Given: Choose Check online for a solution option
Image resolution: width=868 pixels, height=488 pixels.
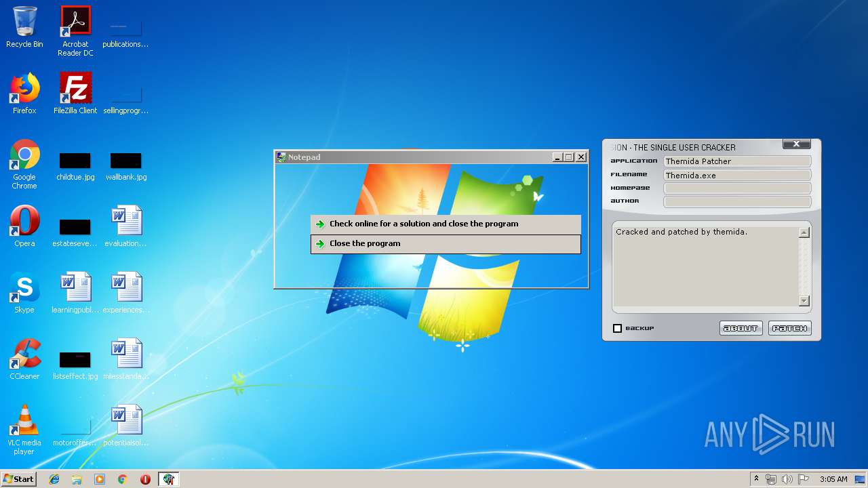Looking at the screenshot, I should point(446,224).
